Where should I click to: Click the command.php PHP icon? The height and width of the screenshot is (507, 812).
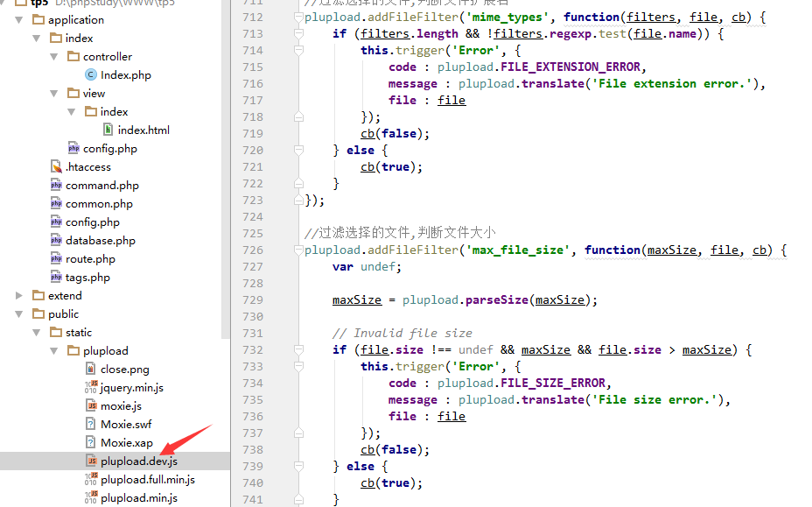tap(56, 185)
